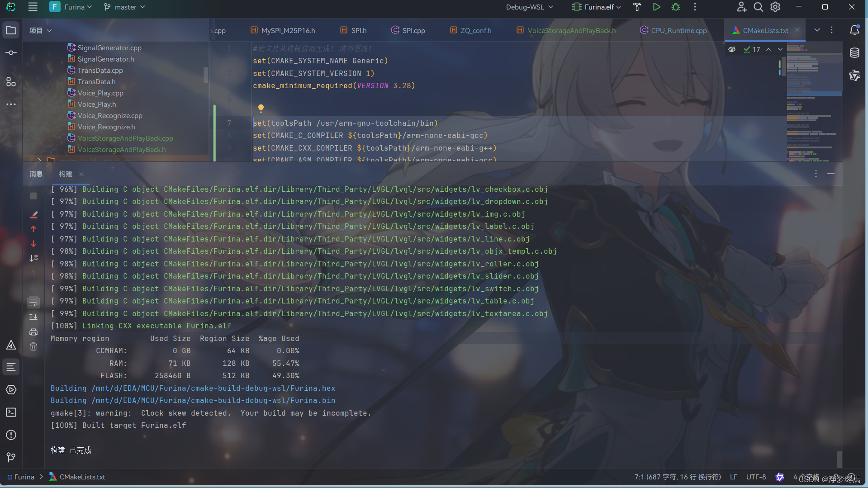Open Furina.hex build output path link
The width and height of the screenshot is (868, 488).
(x=213, y=388)
